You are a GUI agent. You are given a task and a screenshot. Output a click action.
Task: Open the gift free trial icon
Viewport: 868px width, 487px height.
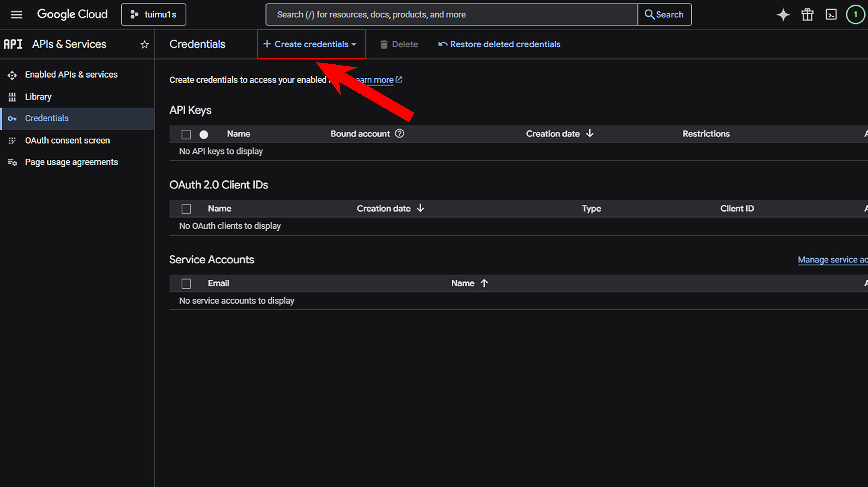[807, 14]
